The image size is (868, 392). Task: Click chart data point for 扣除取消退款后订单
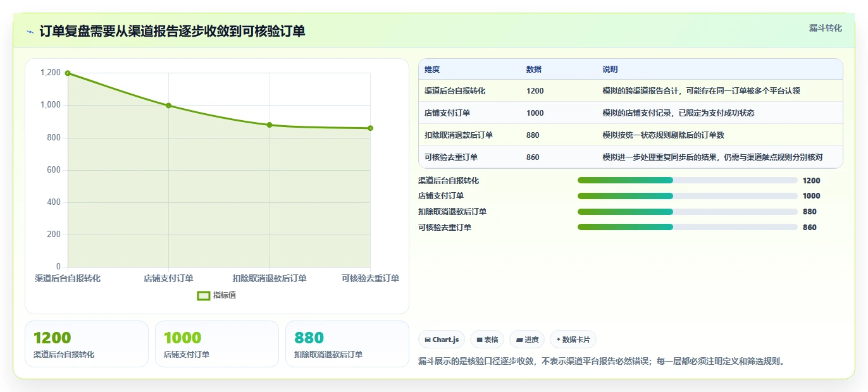pyautogui.click(x=270, y=125)
